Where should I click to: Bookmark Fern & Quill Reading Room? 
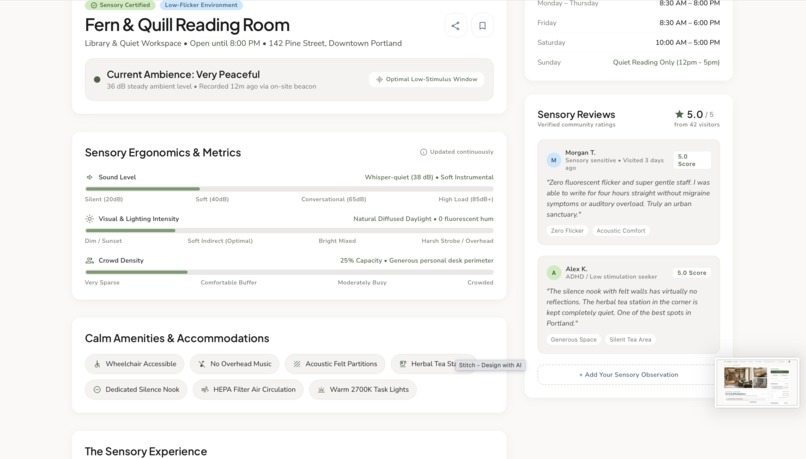click(x=482, y=26)
